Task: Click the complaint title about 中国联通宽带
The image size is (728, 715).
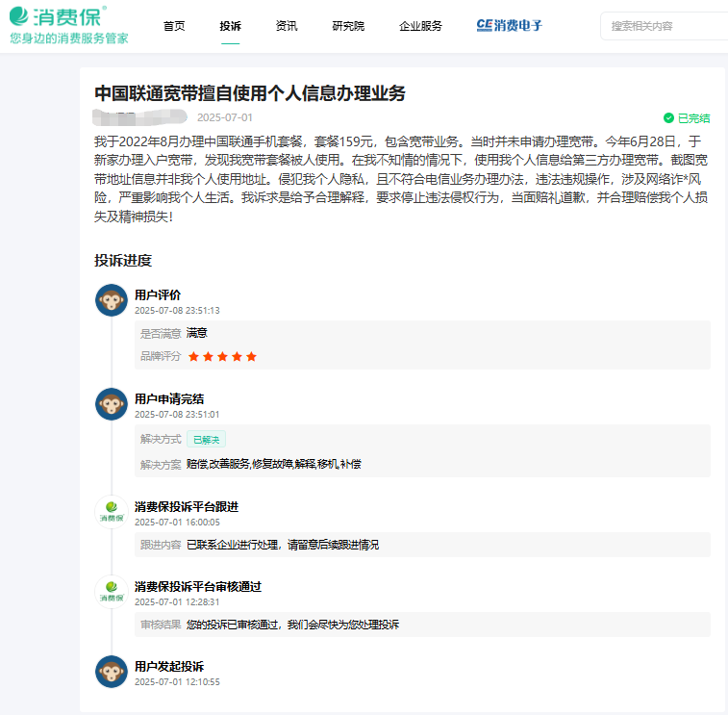Action: point(250,93)
